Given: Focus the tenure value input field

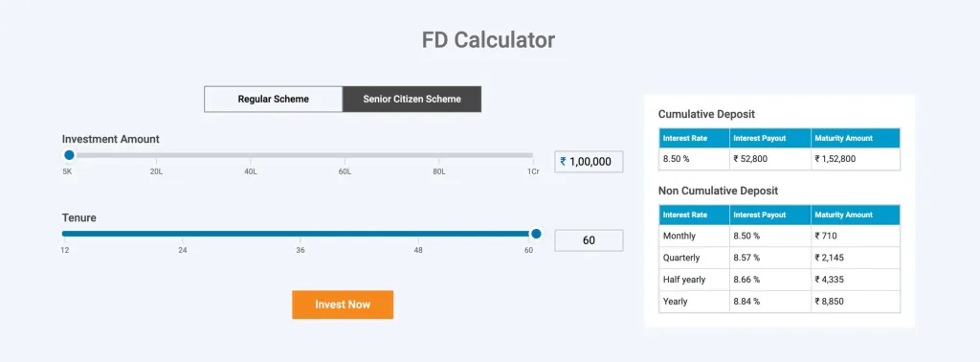Looking at the screenshot, I should coord(589,240).
